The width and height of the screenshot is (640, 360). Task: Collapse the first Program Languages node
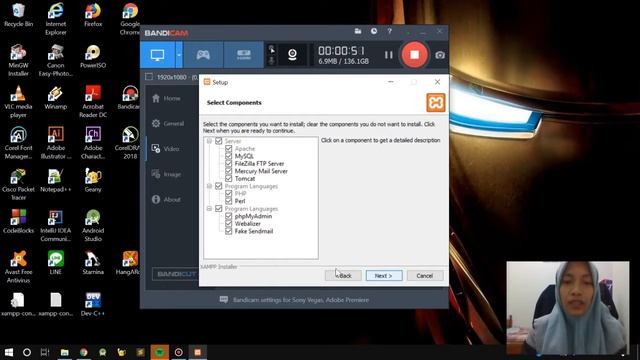[209, 186]
